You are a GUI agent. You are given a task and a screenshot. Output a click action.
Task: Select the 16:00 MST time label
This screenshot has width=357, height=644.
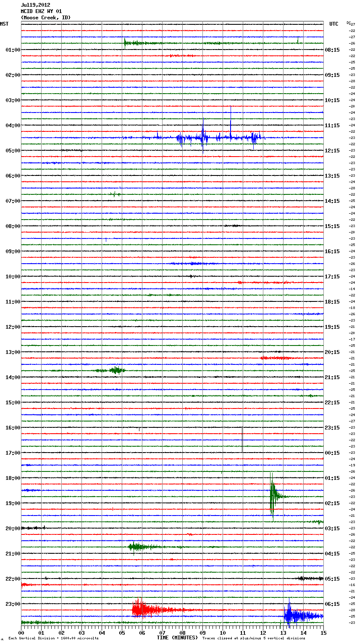(13, 428)
